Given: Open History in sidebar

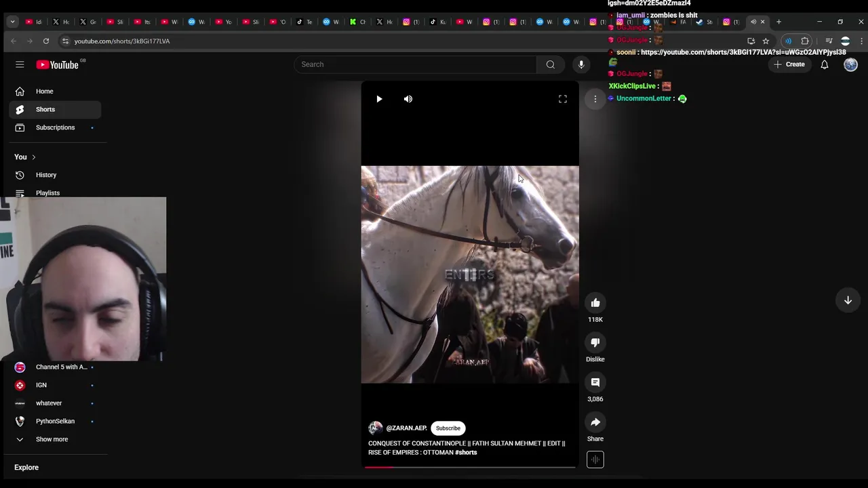Looking at the screenshot, I should pos(55,175).
